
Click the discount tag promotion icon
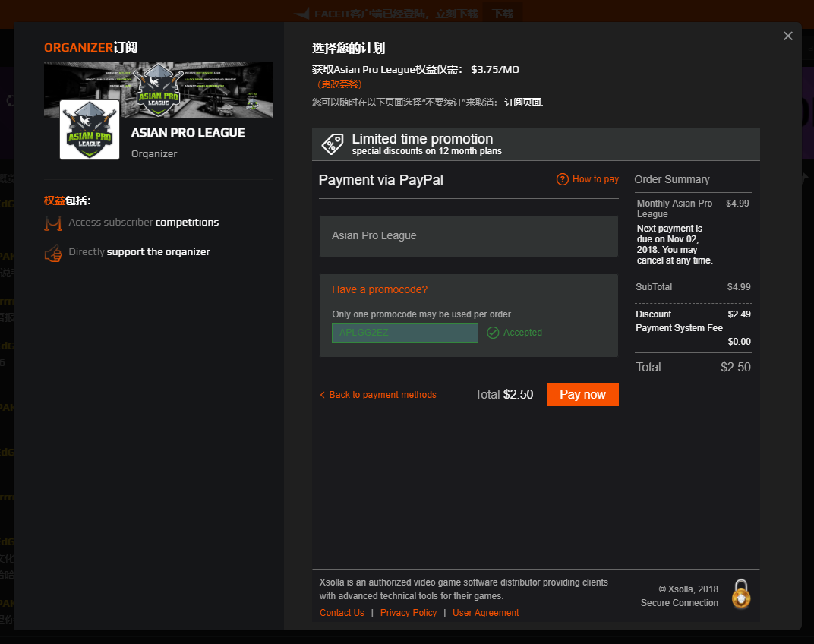[x=332, y=144]
